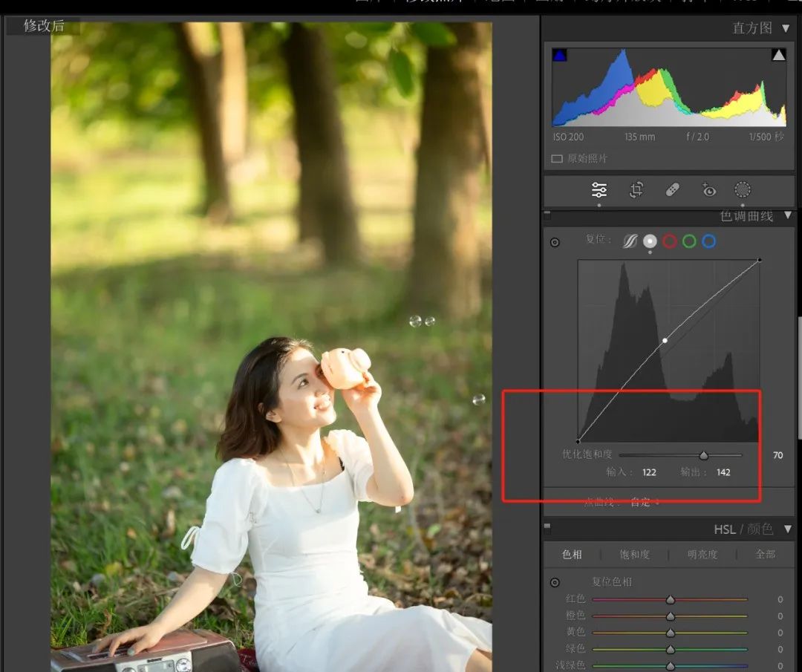Open the Masking dotted-circle tool
Image resolution: width=802 pixels, height=672 pixels.
pos(743,190)
